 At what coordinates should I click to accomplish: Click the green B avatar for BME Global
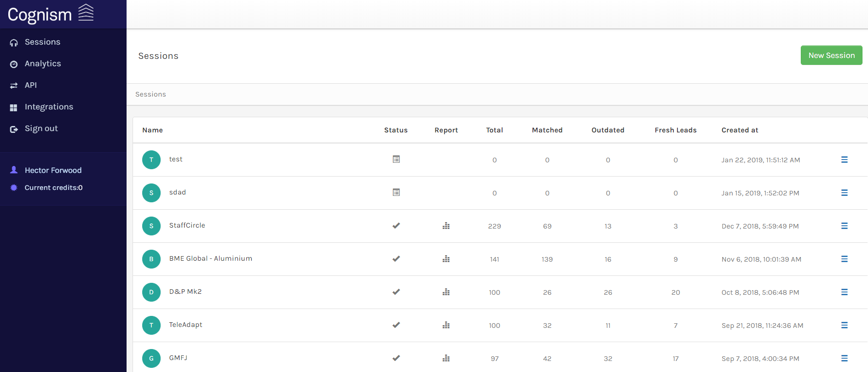tap(151, 259)
